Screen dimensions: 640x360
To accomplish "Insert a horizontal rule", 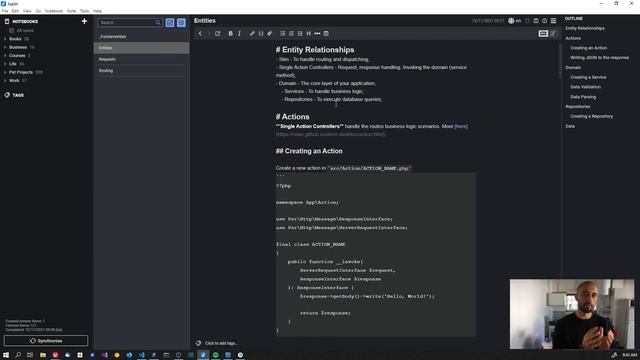I will (317, 33).
